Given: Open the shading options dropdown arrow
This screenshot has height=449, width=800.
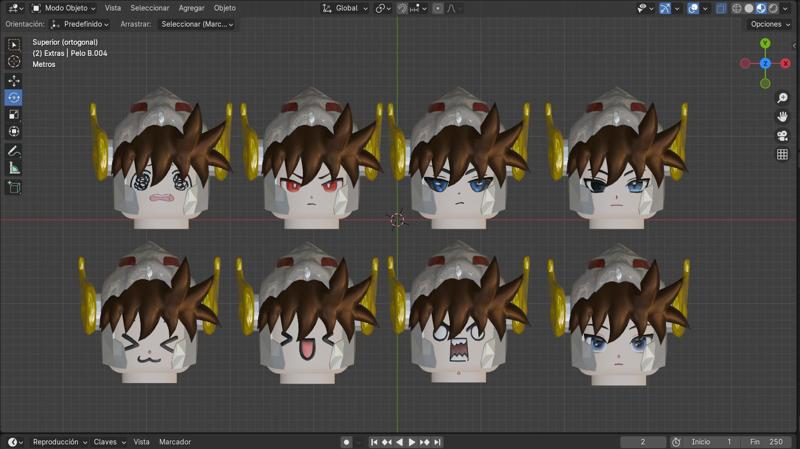Looking at the screenshot, I should coord(786,8).
